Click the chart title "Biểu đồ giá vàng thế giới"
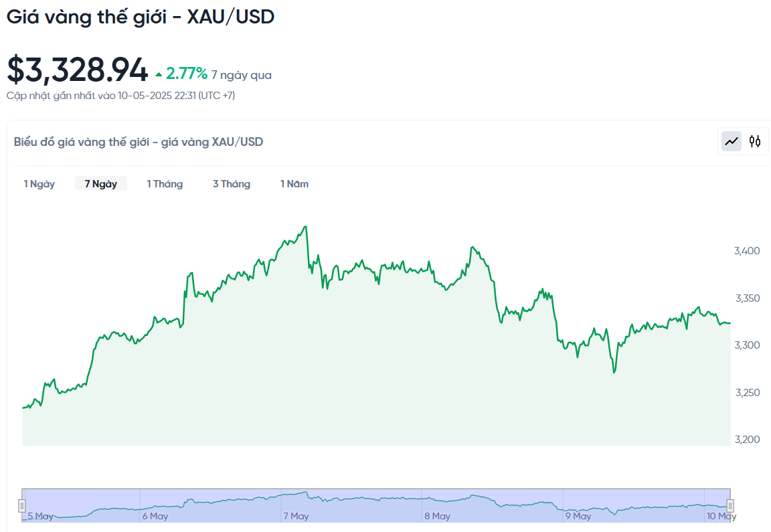 pos(139,142)
